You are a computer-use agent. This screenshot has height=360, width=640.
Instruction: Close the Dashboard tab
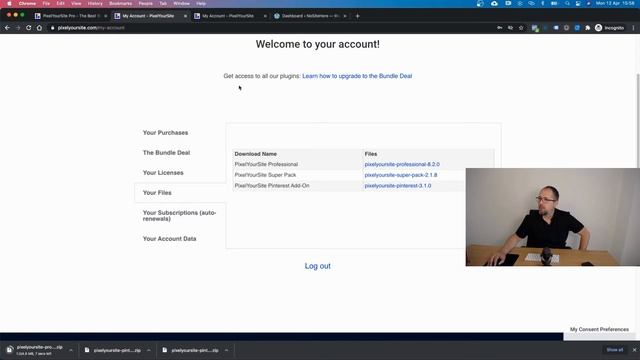pos(345,16)
